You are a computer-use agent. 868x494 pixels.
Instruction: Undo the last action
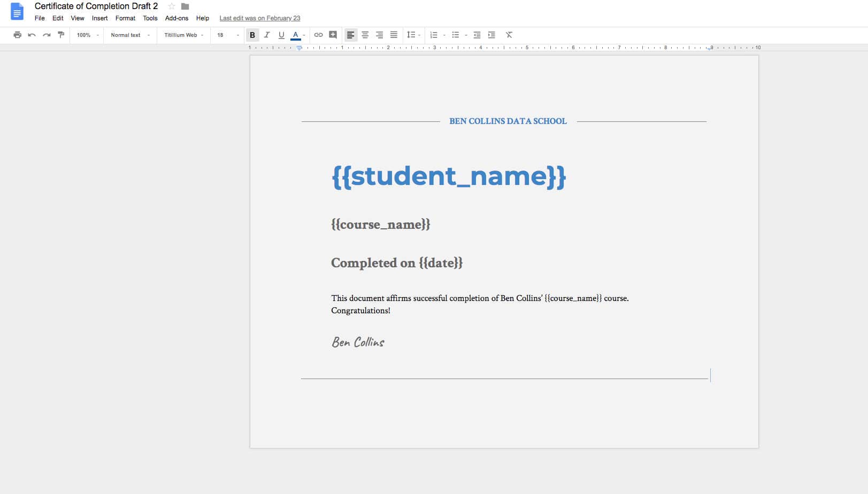click(32, 35)
